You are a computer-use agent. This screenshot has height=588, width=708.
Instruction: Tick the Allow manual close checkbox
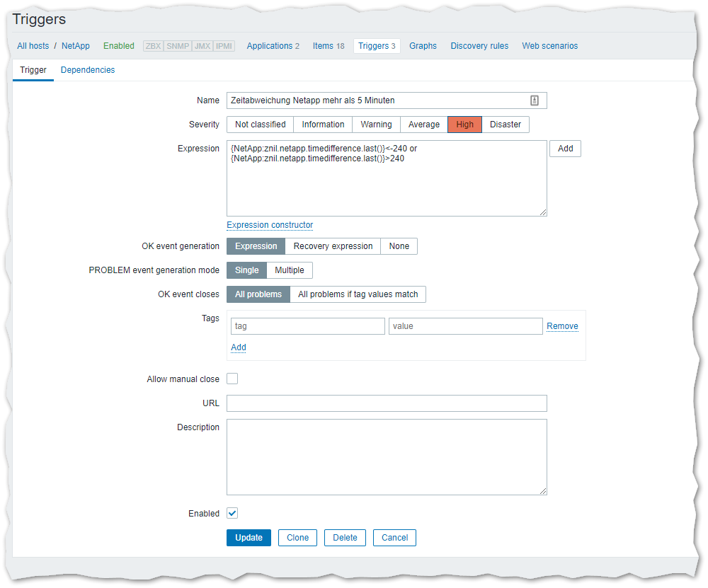pos(232,379)
